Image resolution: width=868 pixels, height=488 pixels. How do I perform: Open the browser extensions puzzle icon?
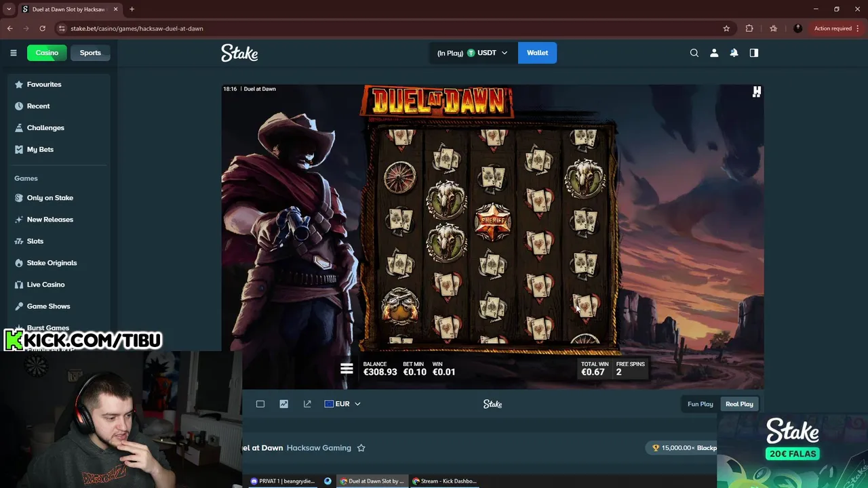(x=749, y=28)
